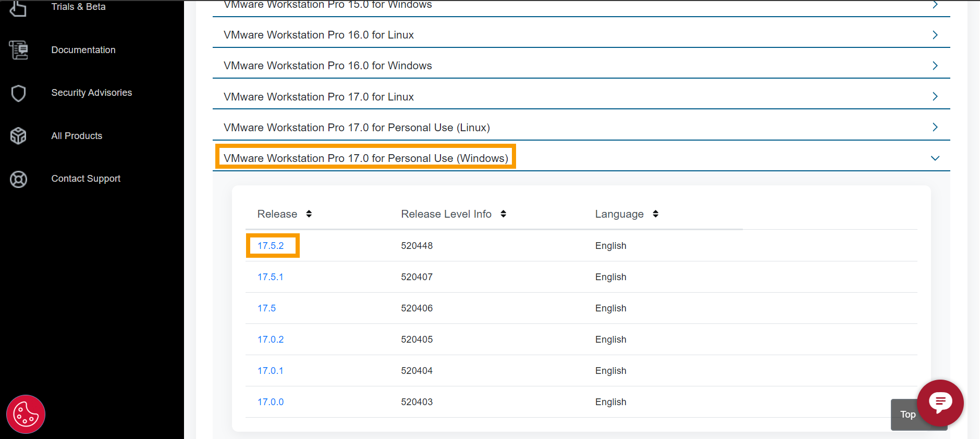Sort table by Language column arrows
The width and height of the screenshot is (980, 439).
[x=656, y=214]
